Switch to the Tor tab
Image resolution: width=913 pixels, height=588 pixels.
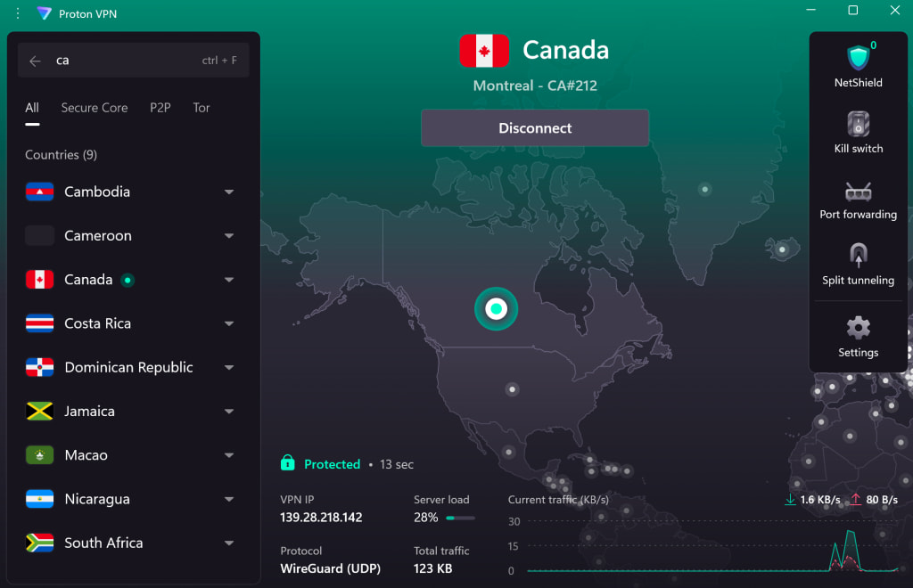click(202, 108)
